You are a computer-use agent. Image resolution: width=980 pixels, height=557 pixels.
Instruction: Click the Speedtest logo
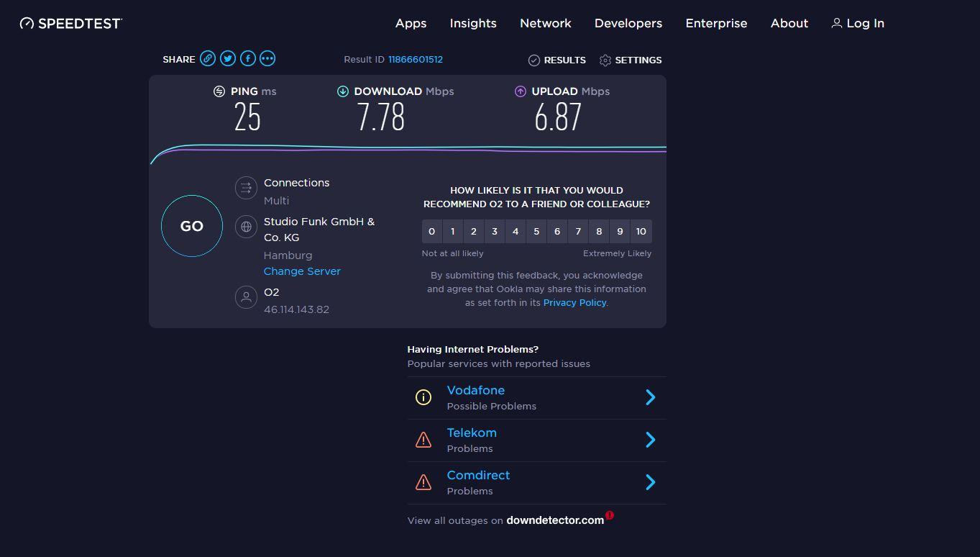(70, 23)
